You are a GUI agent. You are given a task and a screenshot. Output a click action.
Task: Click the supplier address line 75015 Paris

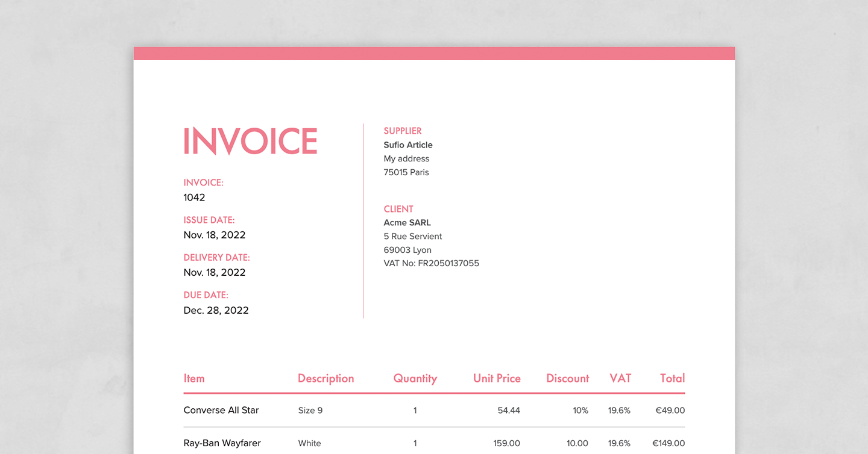[406, 172]
